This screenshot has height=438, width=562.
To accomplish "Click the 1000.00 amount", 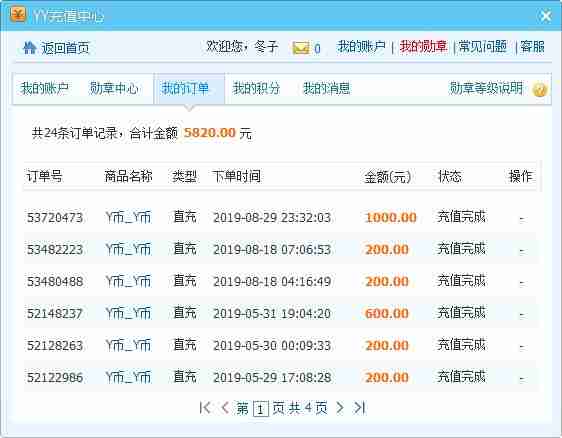I will click(x=391, y=218).
